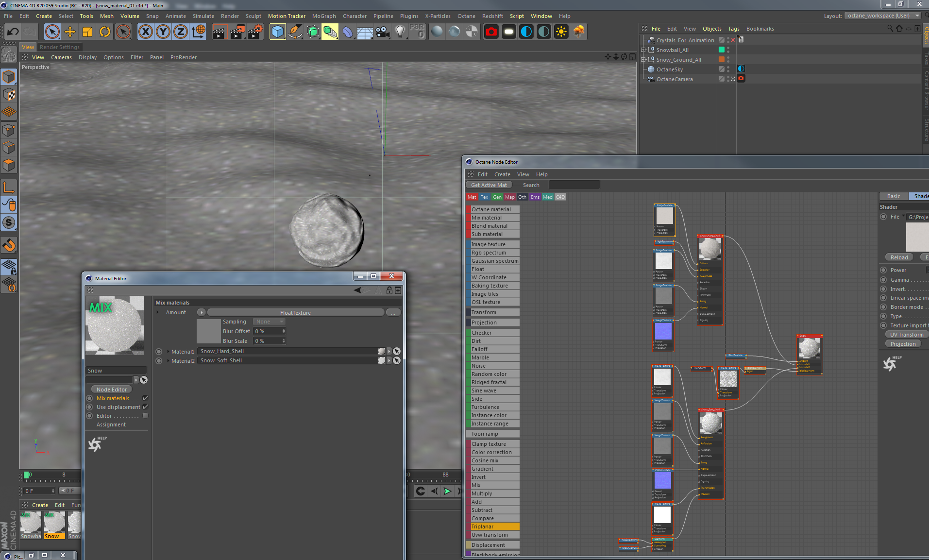
Task: Select the cube primitive tool in the toolbar
Action: [277, 32]
